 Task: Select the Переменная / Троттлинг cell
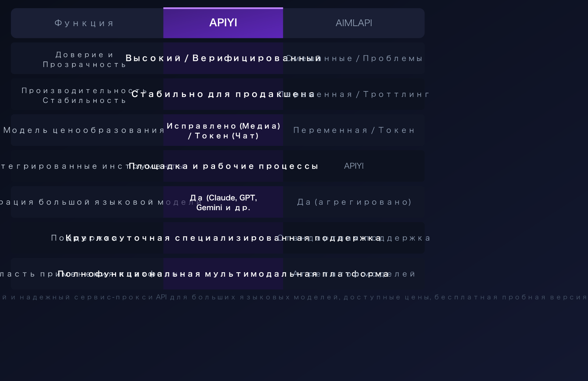click(354, 94)
